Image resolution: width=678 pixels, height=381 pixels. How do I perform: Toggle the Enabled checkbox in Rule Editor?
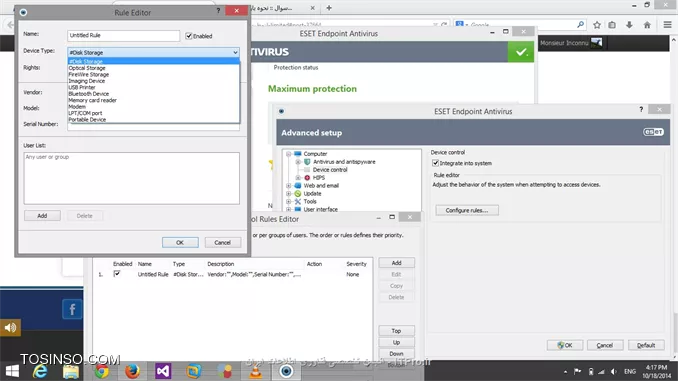point(189,36)
